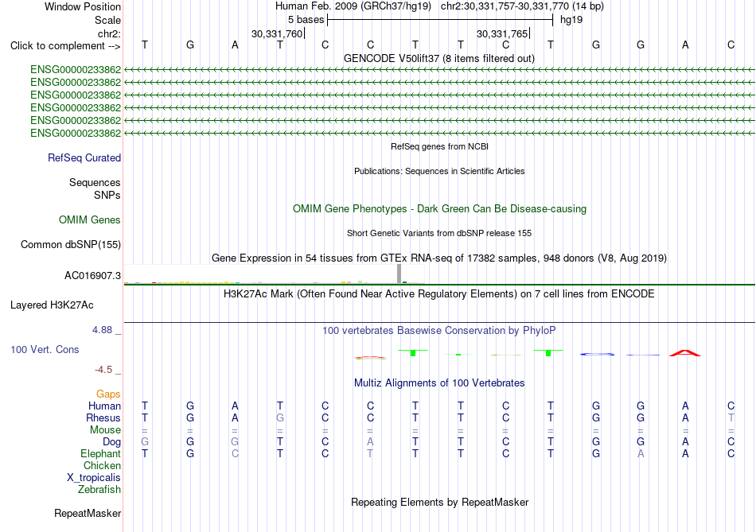Image resolution: width=756 pixels, height=532 pixels.
Task: Open the GENCODE V50lift37 track title
Action: click(x=439, y=58)
